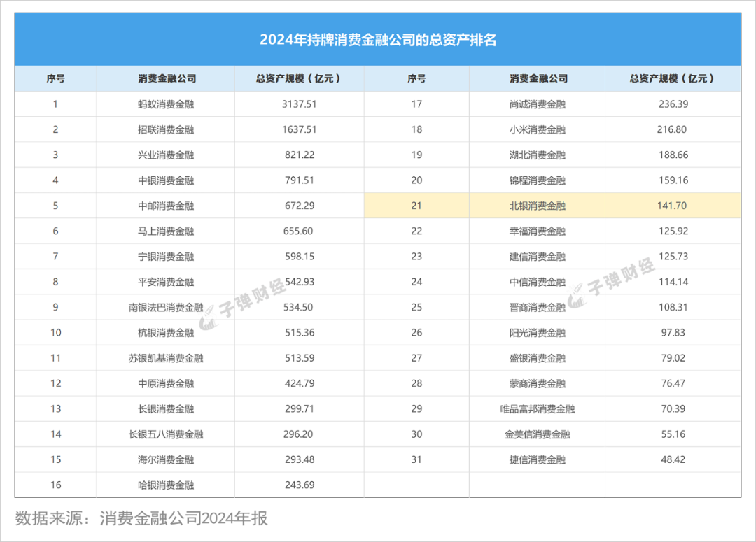Select the cell 锦程消费金融
The height and width of the screenshot is (542, 756).
(x=538, y=180)
